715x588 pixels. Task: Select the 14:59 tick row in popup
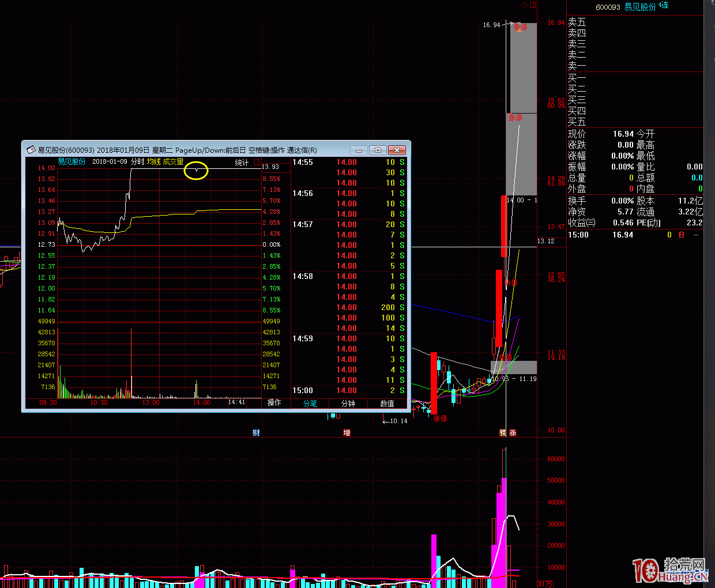pos(348,338)
